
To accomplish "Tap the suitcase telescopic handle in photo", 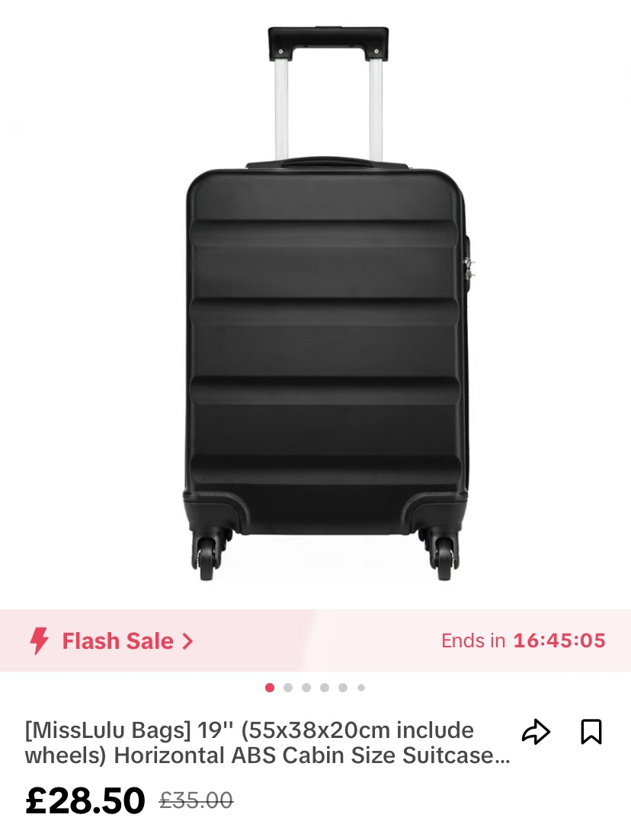I will [328, 94].
